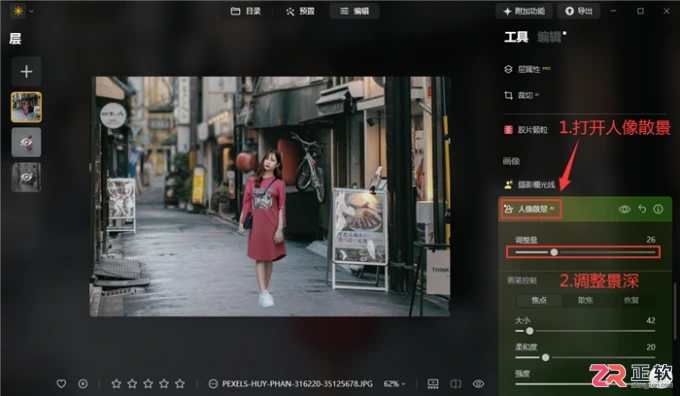Screen dimensions: 680x396
Task: Click the 导出 export button
Action: 579,11
